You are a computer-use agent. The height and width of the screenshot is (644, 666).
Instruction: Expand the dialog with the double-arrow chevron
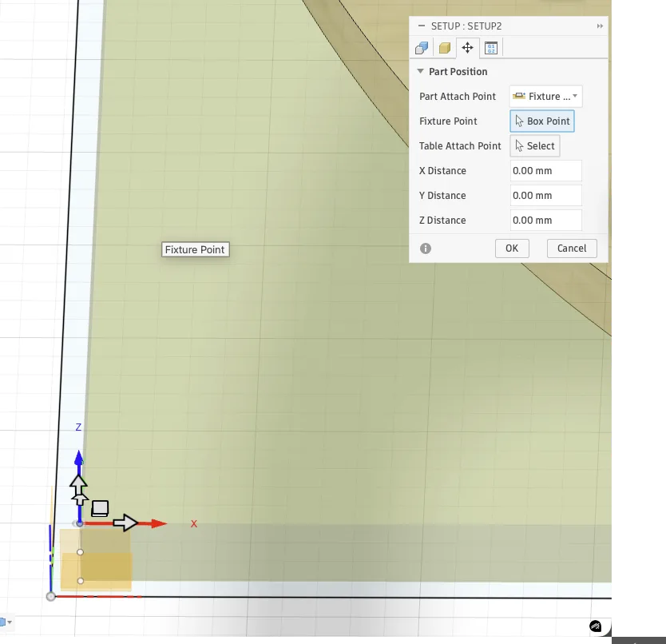(599, 26)
